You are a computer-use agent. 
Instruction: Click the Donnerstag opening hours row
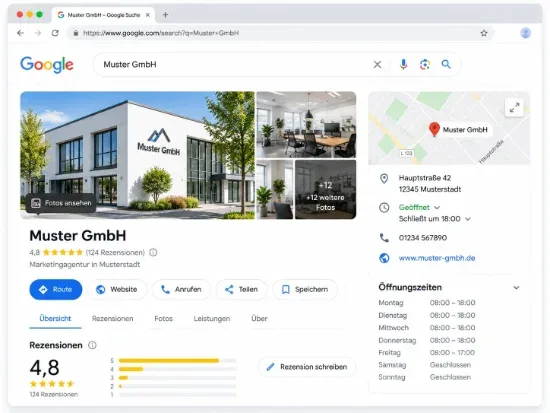(427, 340)
